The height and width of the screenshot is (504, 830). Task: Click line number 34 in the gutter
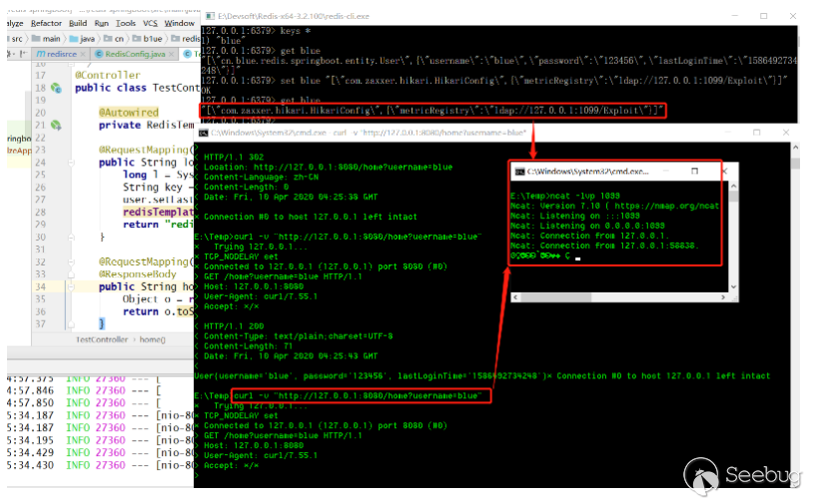[40, 286]
